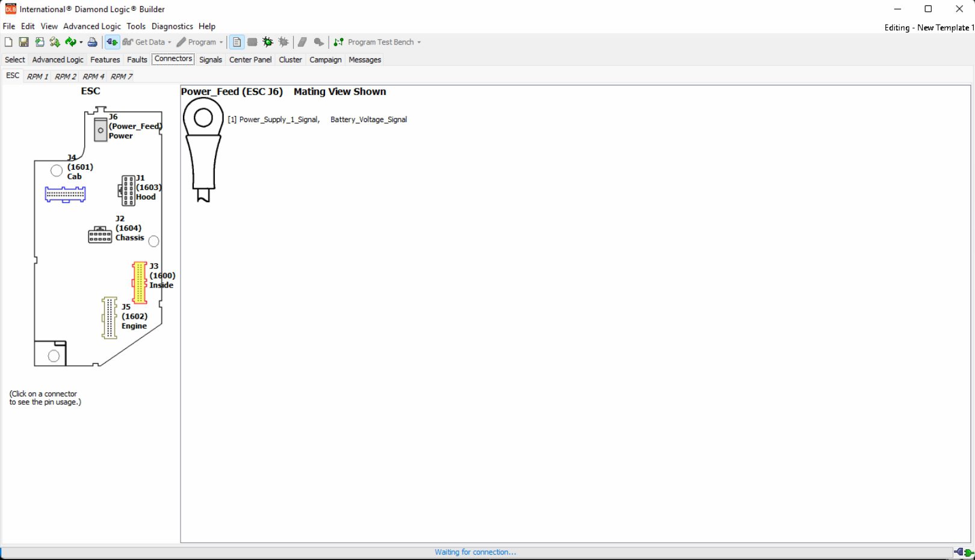
Task: Open the Diagnostics menu
Action: click(173, 26)
